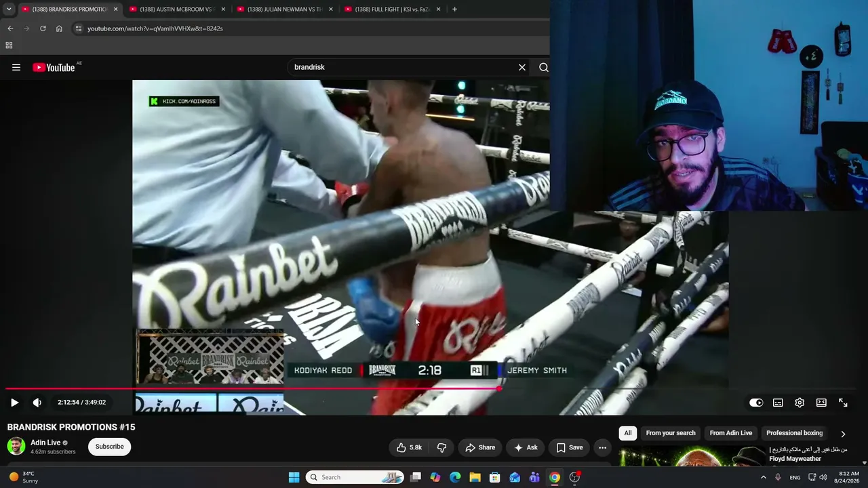The width and height of the screenshot is (868, 488).
Task: Like the video with 5.8k likes
Action: (x=409, y=447)
